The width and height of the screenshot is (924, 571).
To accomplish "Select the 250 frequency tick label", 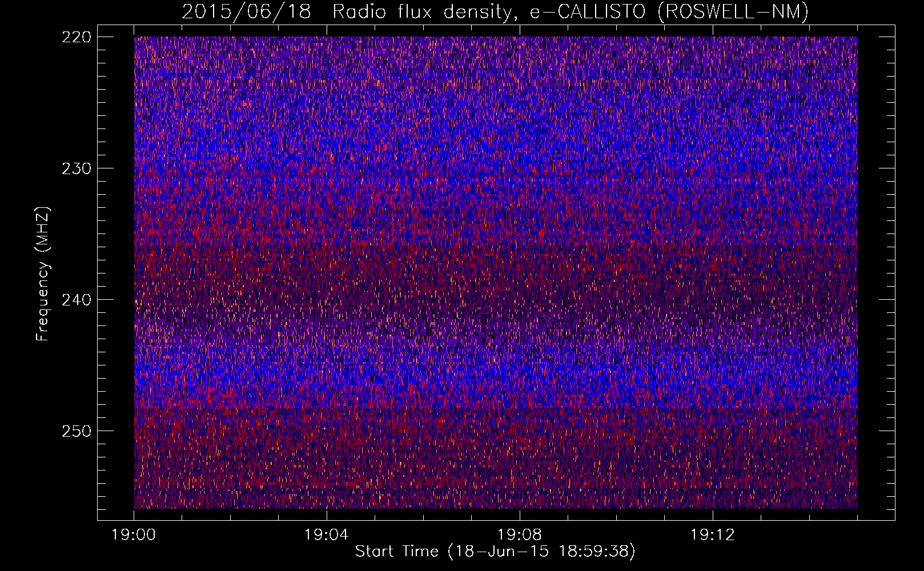I will [x=75, y=431].
